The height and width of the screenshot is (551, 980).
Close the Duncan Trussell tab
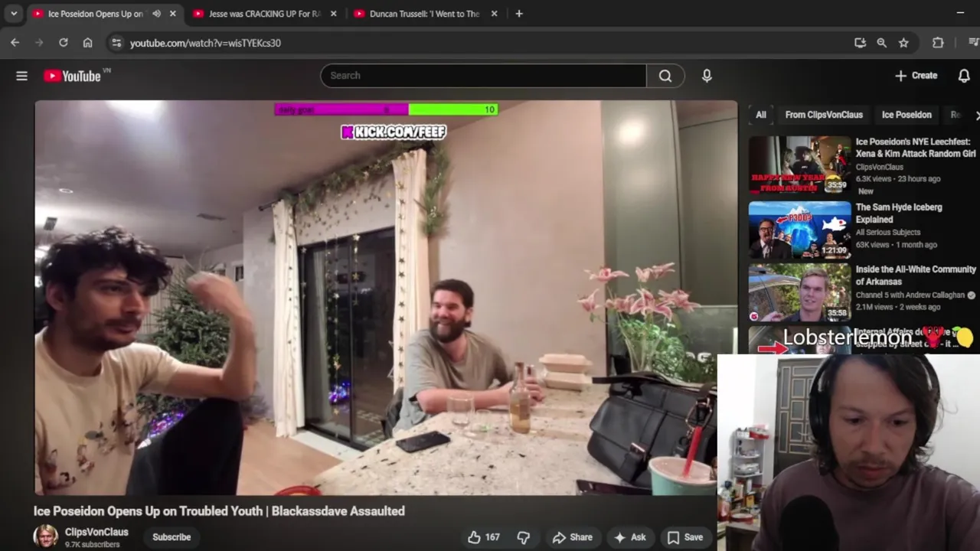tap(494, 14)
